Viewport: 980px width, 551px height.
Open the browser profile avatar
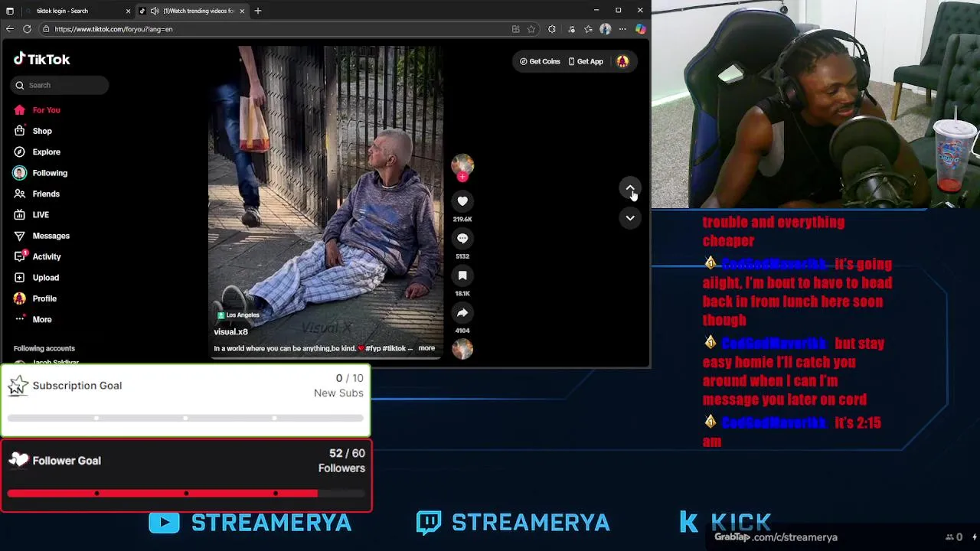[x=606, y=29]
